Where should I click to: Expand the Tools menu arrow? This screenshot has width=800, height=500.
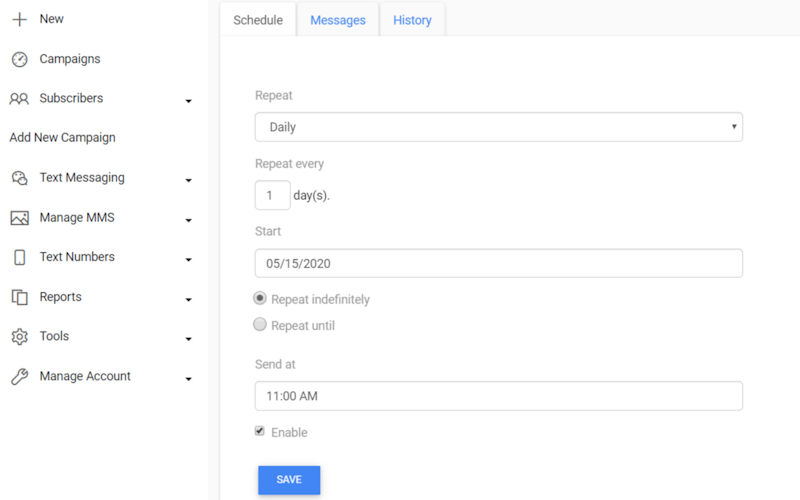188,339
